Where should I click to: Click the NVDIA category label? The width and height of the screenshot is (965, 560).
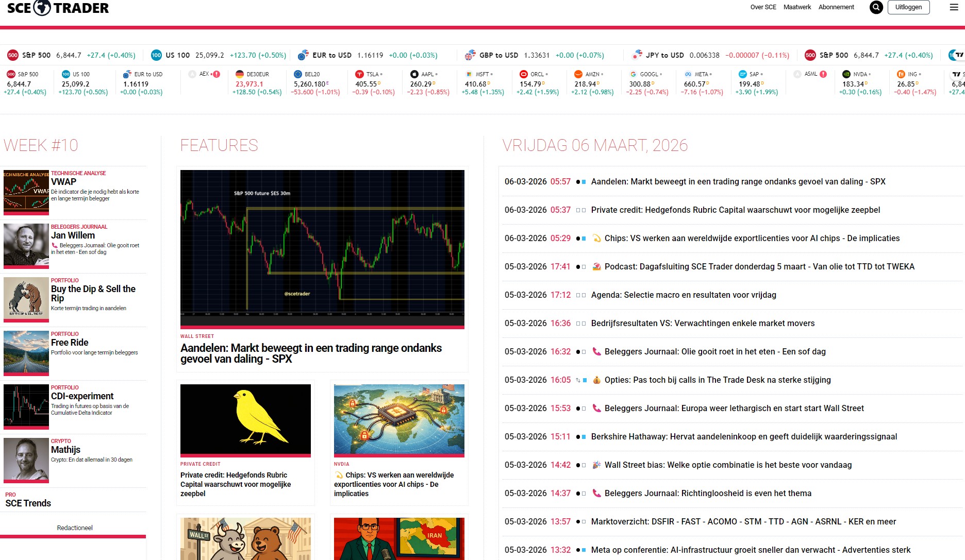pyautogui.click(x=341, y=464)
